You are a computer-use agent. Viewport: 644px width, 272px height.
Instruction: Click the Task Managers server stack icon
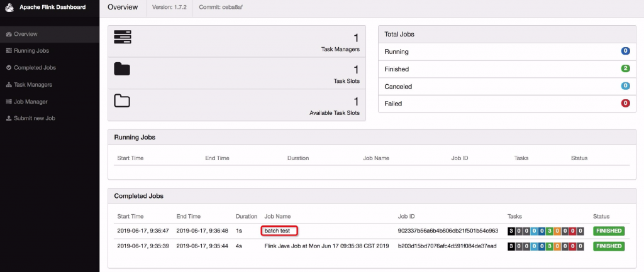(x=123, y=37)
